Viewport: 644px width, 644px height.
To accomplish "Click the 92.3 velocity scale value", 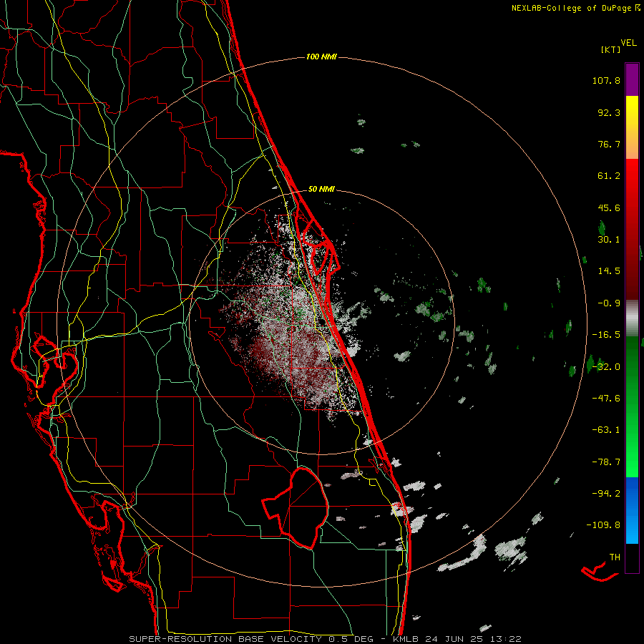I will click(x=609, y=112).
